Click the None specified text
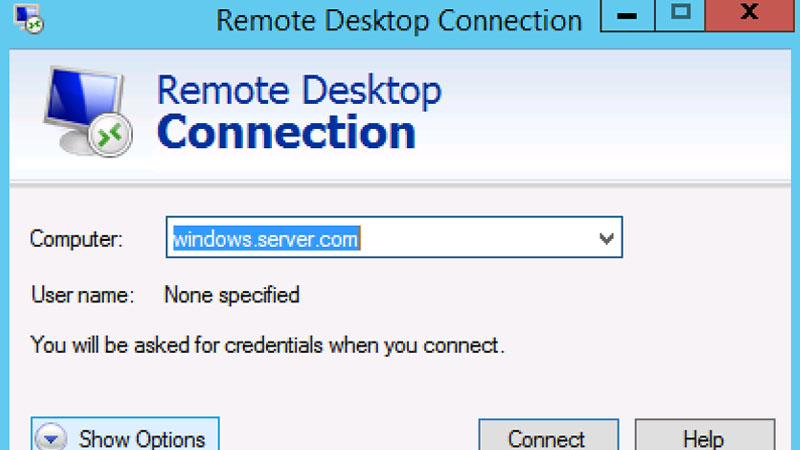The width and height of the screenshot is (800, 450). (x=232, y=295)
